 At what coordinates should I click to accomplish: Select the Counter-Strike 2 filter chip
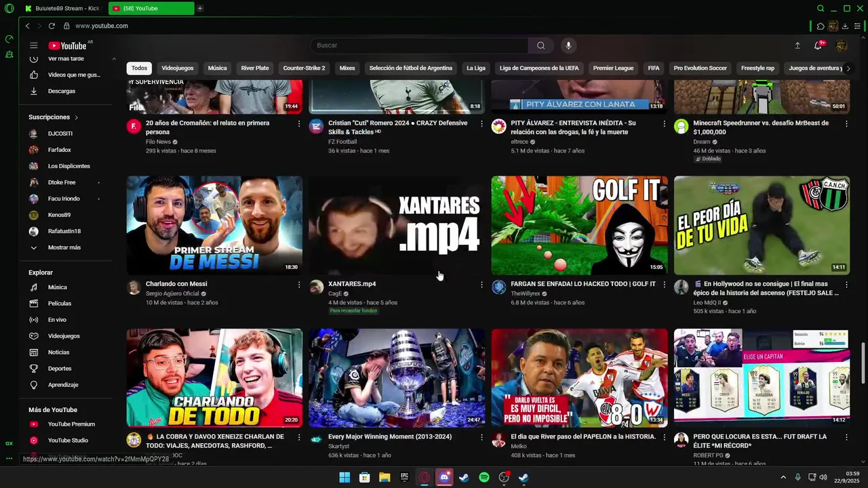(x=304, y=68)
